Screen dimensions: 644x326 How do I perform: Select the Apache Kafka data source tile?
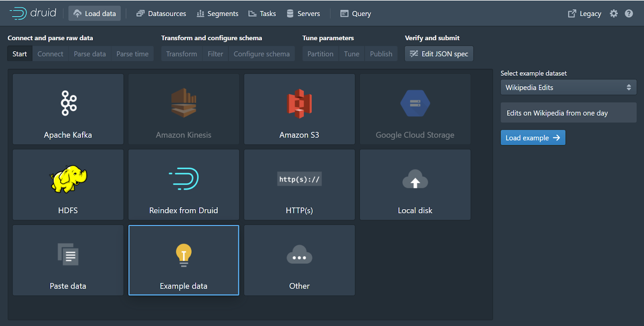(x=68, y=109)
